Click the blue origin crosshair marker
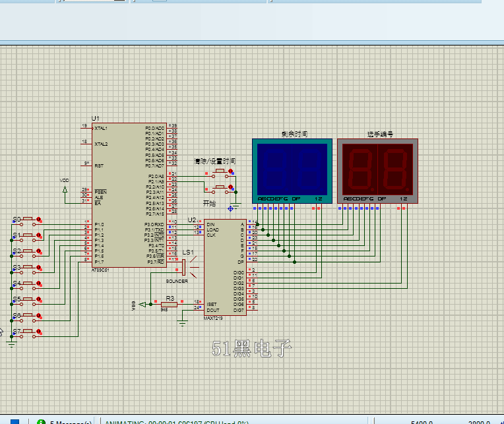This screenshot has width=504, height=424. click(x=230, y=209)
